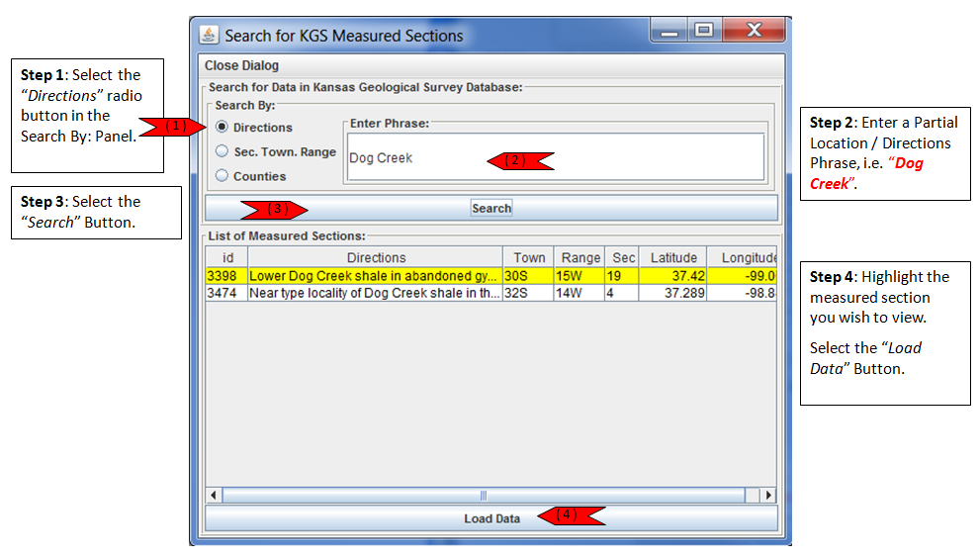Select the Counties radio button

pyautogui.click(x=222, y=176)
